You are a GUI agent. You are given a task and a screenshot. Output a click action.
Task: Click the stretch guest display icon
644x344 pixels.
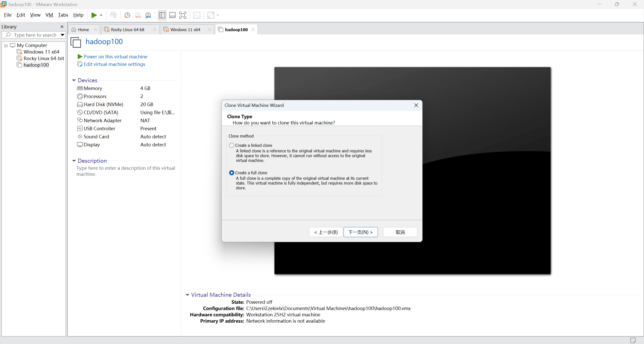211,15
